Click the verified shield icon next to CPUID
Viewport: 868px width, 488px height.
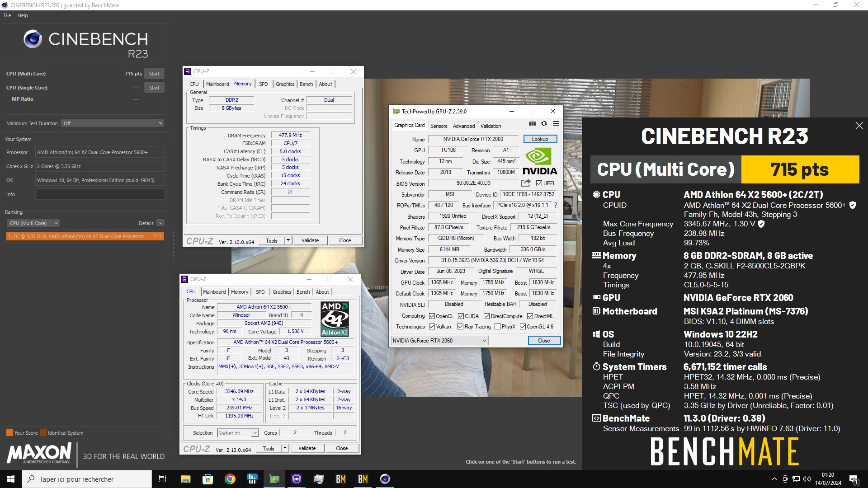click(x=853, y=205)
